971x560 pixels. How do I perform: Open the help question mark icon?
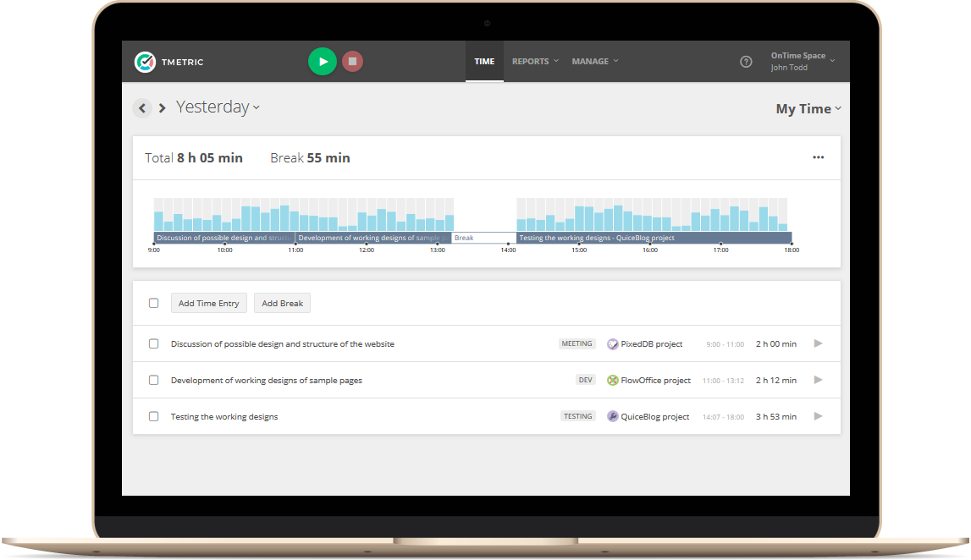[x=746, y=61]
